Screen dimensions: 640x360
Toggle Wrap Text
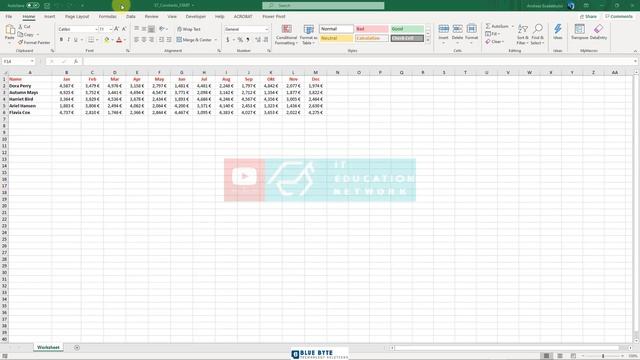(189, 29)
